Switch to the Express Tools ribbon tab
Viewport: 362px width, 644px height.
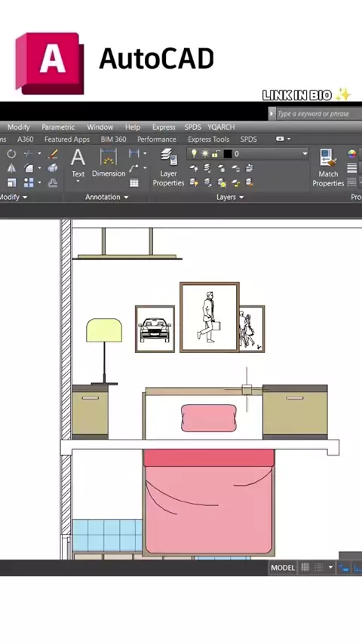(208, 140)
